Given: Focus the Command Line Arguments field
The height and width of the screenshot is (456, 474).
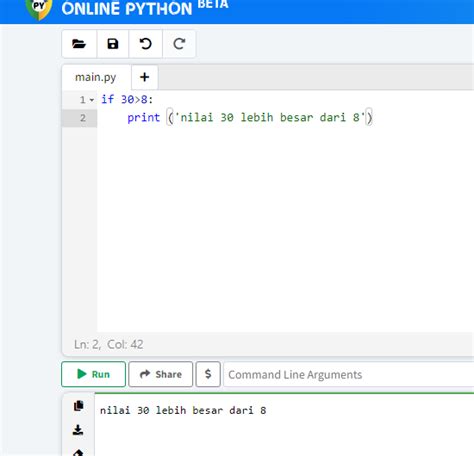Looking at the screenshot, I should click(349, 374).
